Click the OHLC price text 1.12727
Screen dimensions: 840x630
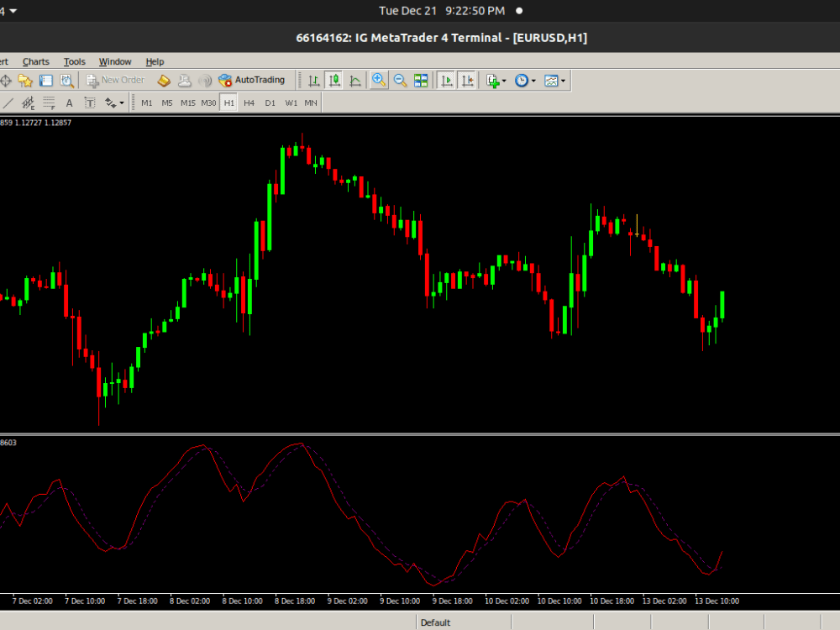coord(28,123)
